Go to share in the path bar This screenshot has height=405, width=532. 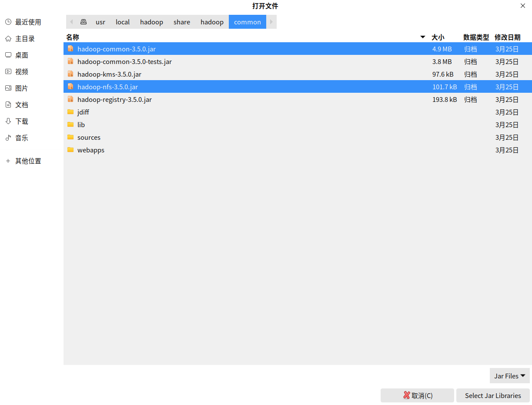pyautogui.click(x=182, y=22)
